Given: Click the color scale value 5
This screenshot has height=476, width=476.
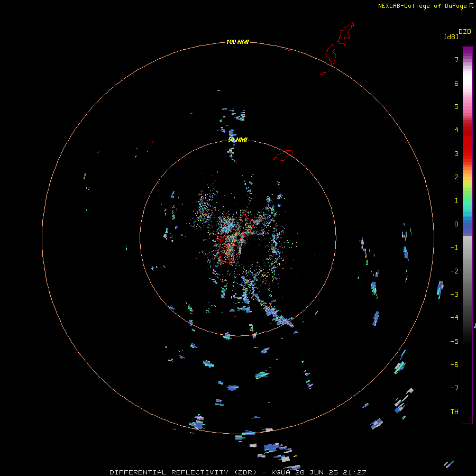Looking at the screenshot, I should coord(456,106).
